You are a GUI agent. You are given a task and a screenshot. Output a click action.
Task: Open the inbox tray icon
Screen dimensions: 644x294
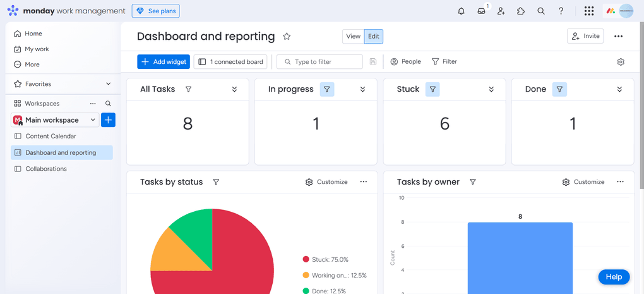pyautogui.click(x=481, y=11)
